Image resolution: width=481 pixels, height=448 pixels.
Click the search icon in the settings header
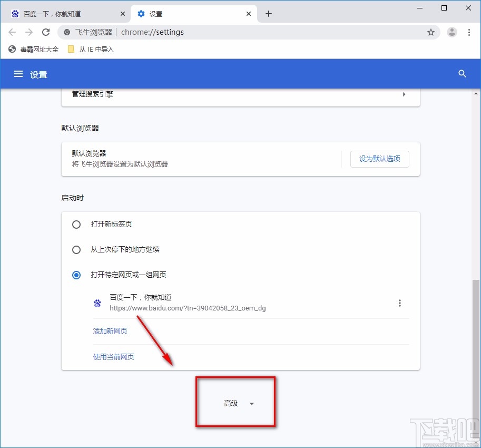coord(462,74)
